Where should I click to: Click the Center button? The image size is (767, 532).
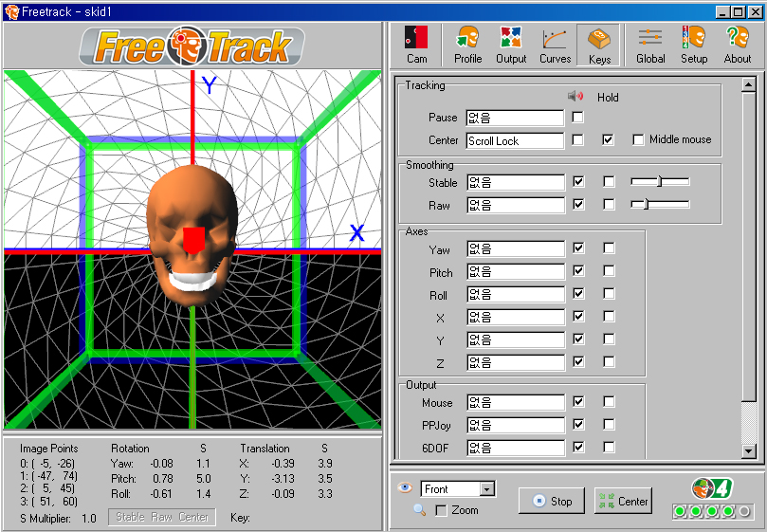click(623, 501)
